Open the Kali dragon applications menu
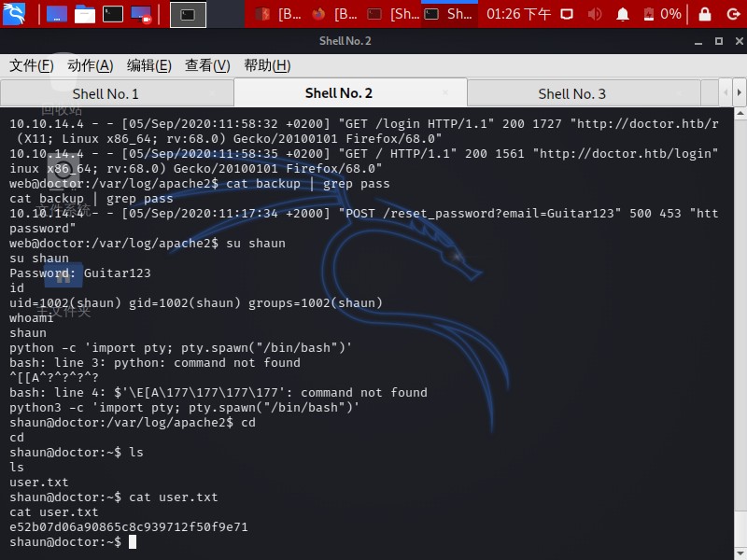747x560 pixels. click(x=14, y=14)
